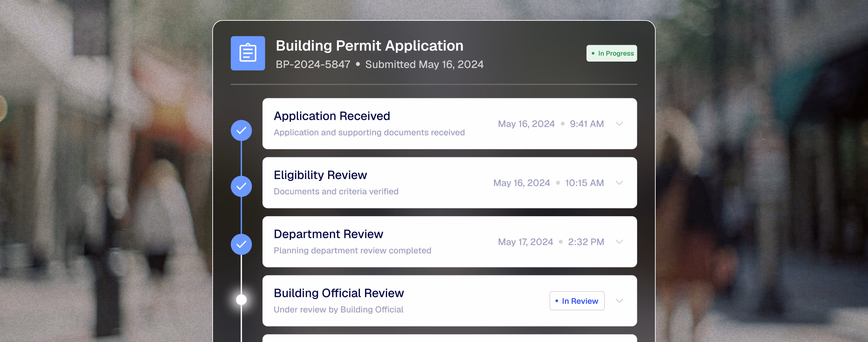The image size is (868, 342).
Task: Click "Under review by Building Official" description
Action: [338, 309]
